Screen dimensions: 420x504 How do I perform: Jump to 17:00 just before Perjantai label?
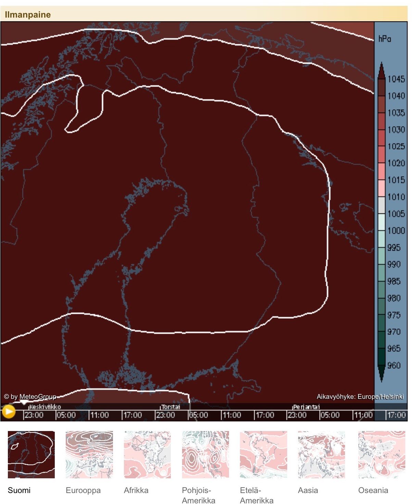265,415
